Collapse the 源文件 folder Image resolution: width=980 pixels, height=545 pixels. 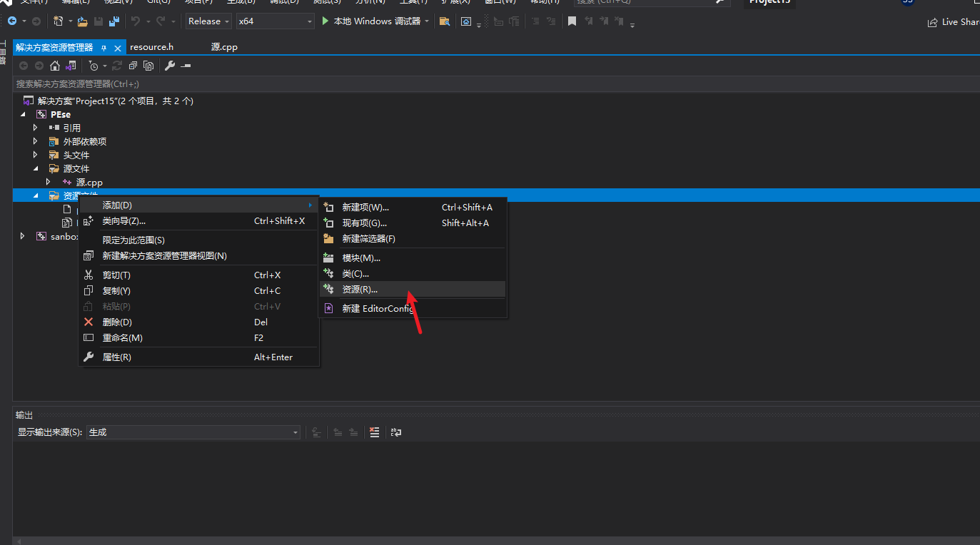[x=35, y=168]
